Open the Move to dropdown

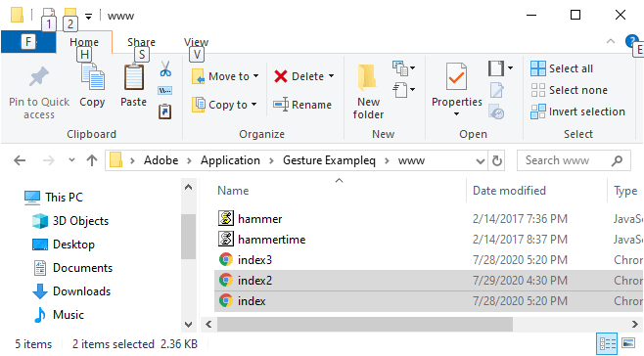click(226, 76)
